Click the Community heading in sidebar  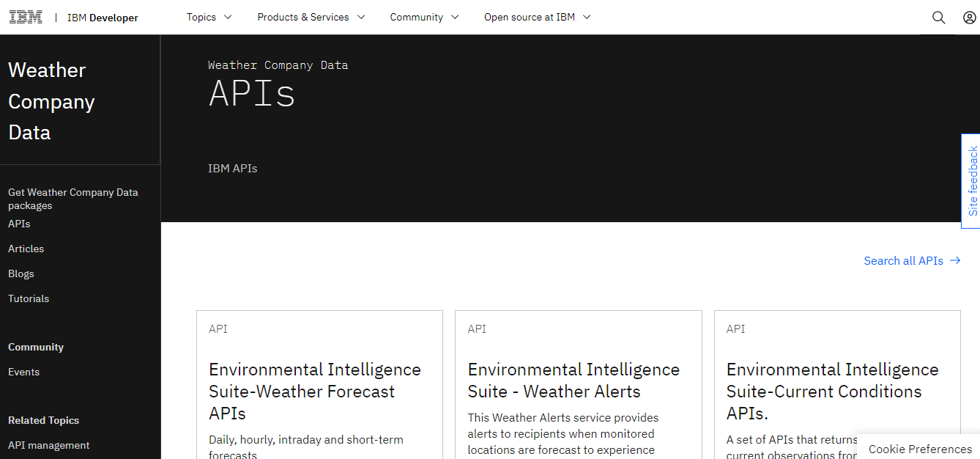click(36, 347)
